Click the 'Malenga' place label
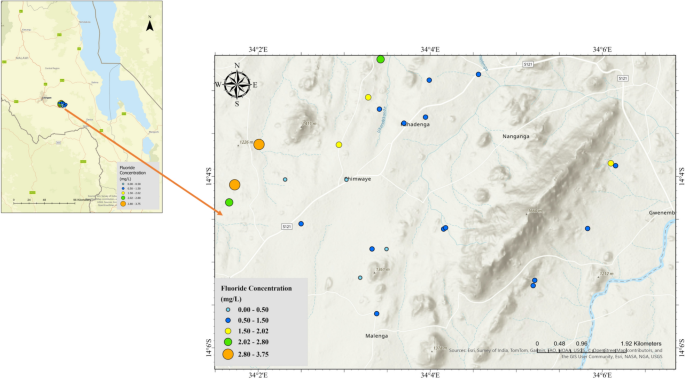This screenshot has width=685, height=379. pyautogui.click(x=376, y=336)
